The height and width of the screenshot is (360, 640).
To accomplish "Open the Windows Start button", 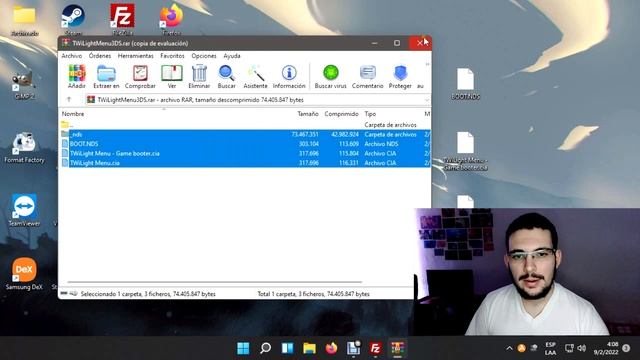I will (243, 348).
